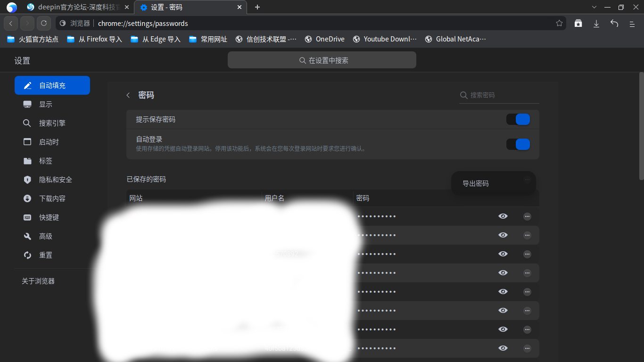Open three-dot menu on the top password row
Screen dimensions: 644x362
527,216
